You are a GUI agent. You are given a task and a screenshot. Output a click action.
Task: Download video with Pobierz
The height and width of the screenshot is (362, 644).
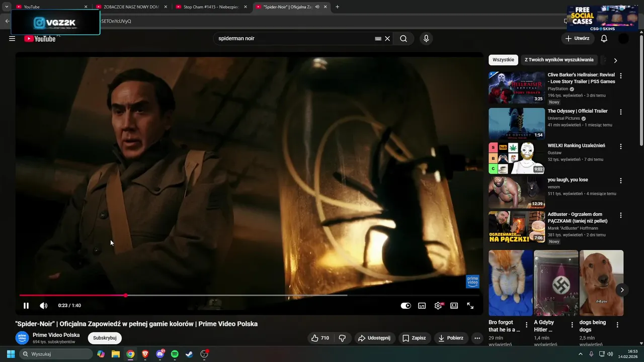[451, 338]
